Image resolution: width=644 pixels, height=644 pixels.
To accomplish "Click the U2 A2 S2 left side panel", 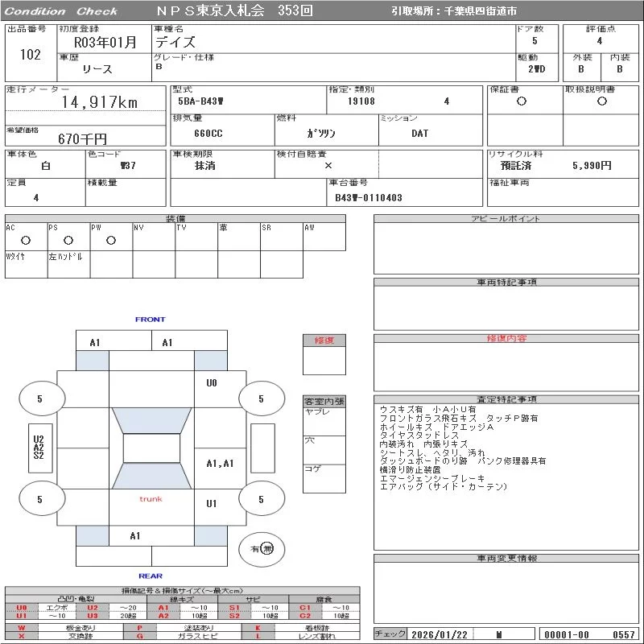I will point(39,447).
